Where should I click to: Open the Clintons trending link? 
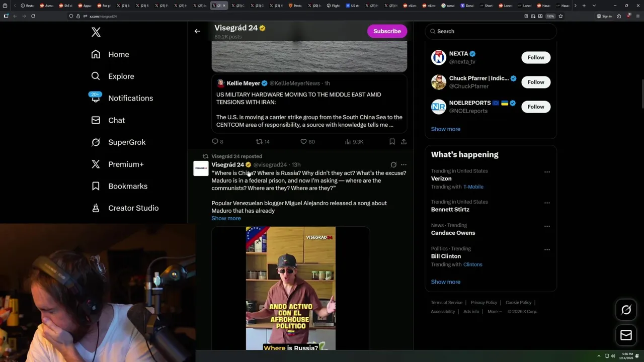click(472, 264)
